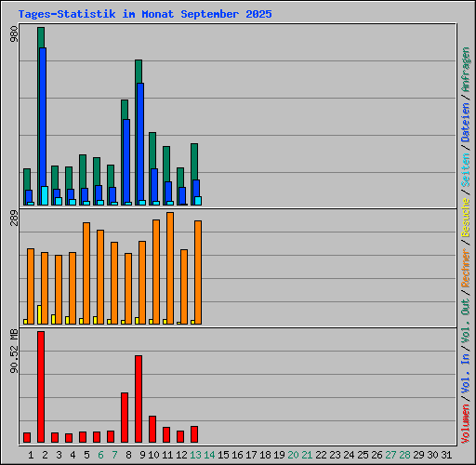Viewport: 476px width, 465px height.
Task: Click day label '4' on x-axis
Action: tap(73, 455)
